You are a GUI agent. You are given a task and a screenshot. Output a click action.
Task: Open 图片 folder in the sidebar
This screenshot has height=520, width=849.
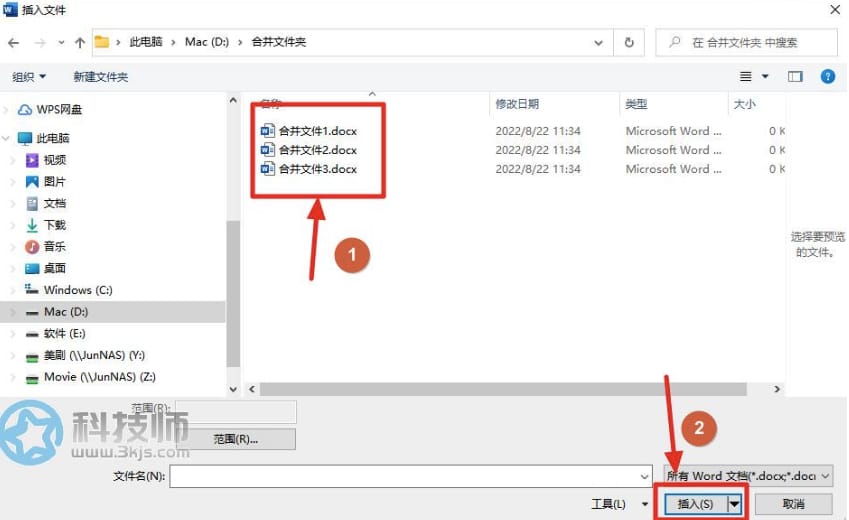pos(54,181)
